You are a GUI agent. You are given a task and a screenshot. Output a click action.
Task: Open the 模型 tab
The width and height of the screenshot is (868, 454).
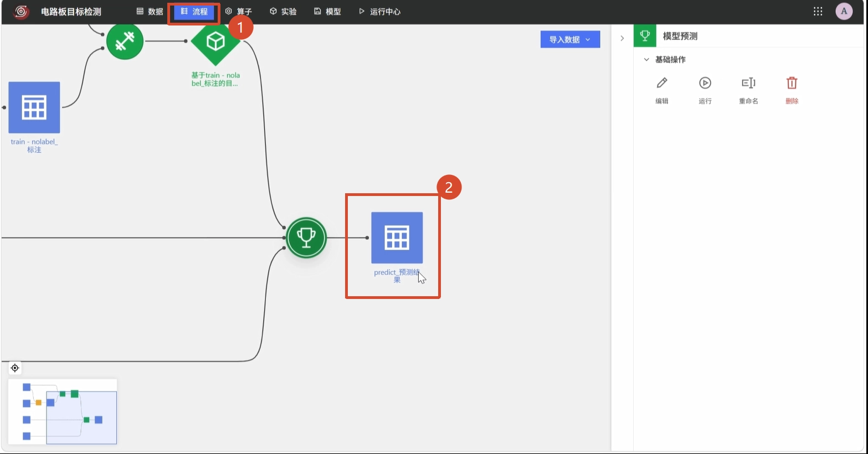coord(327,12)
